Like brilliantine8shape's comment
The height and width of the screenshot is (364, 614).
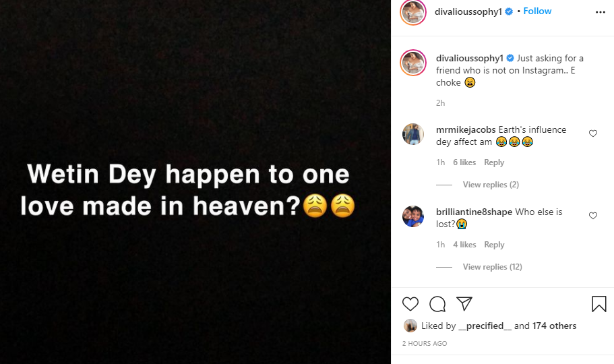click(593, 216)
